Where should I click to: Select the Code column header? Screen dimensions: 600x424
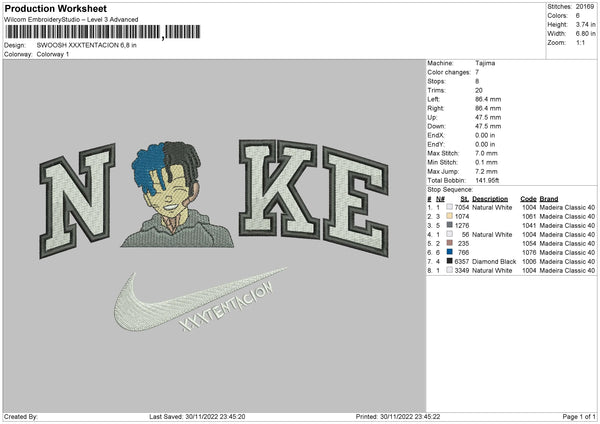[x=528, y=199]
